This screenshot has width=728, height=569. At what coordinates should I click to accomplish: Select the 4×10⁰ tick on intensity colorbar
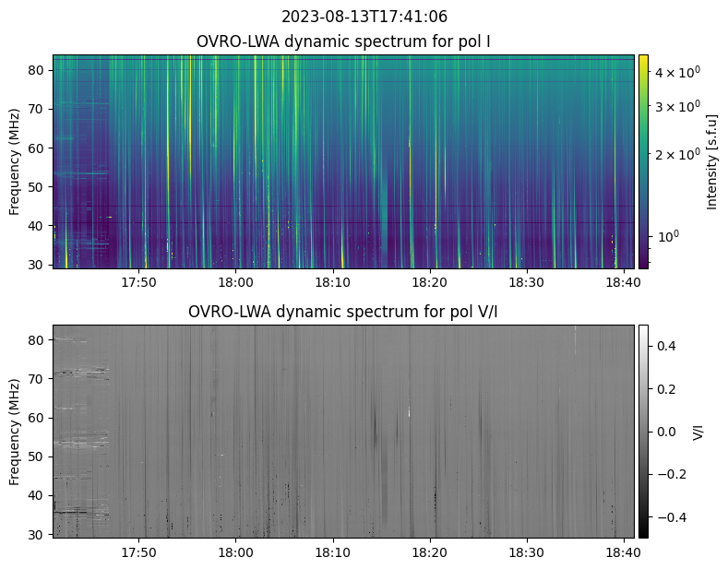coord(673,71)
